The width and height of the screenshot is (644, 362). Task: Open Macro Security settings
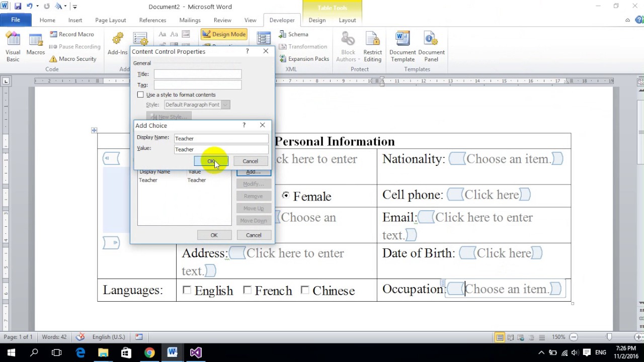72,59
